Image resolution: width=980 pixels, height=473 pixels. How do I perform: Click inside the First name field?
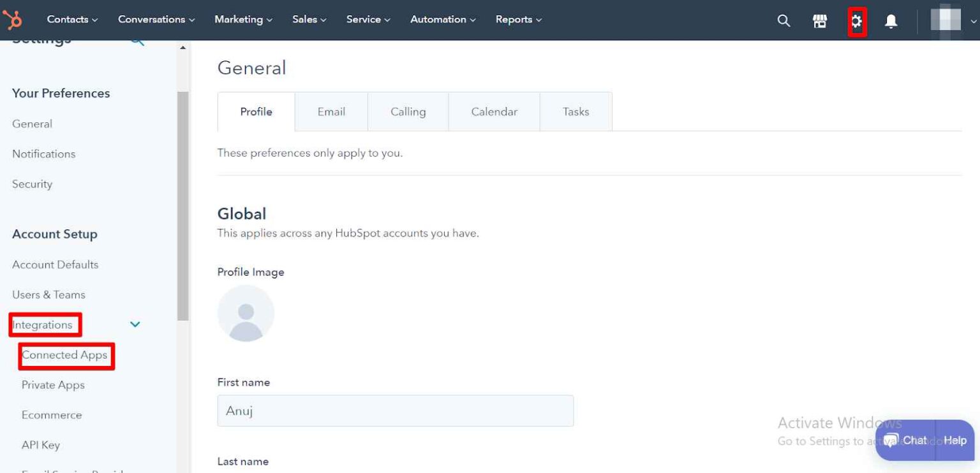(395, 411)
